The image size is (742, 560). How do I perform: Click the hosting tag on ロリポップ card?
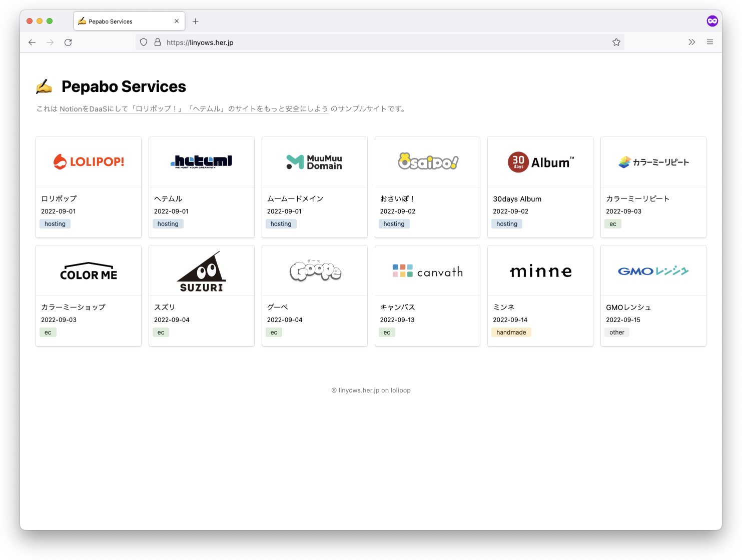[55, 223]
